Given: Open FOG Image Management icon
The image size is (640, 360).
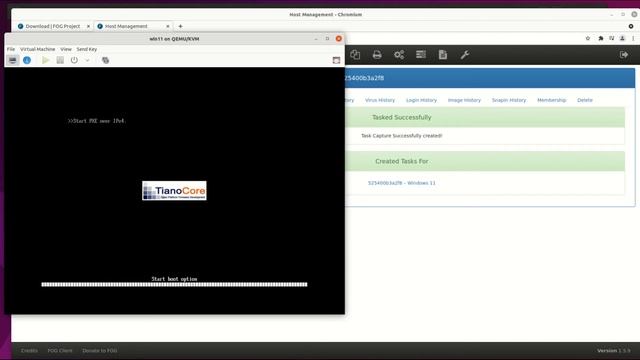Looking at the screenshot, I should [x=355, y=55].
